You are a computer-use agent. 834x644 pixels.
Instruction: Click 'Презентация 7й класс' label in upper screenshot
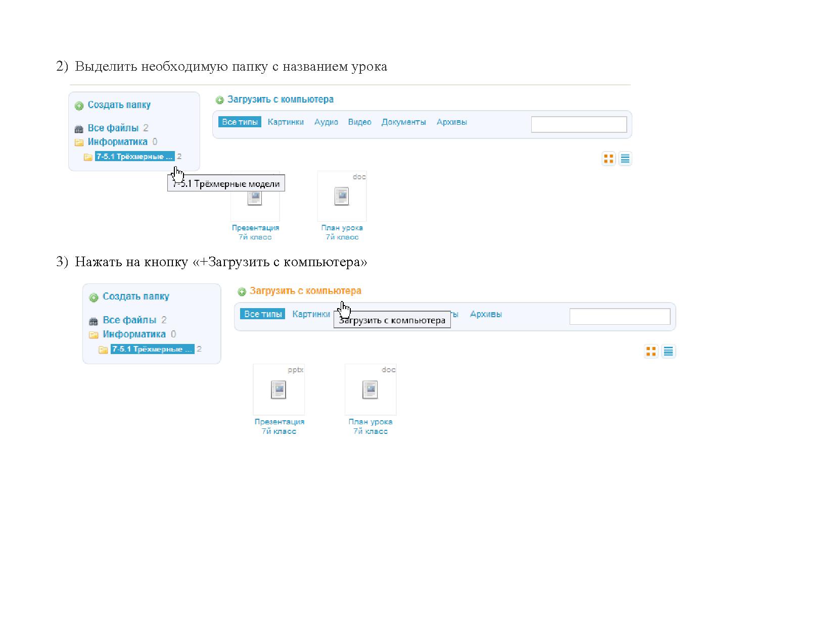255,232
